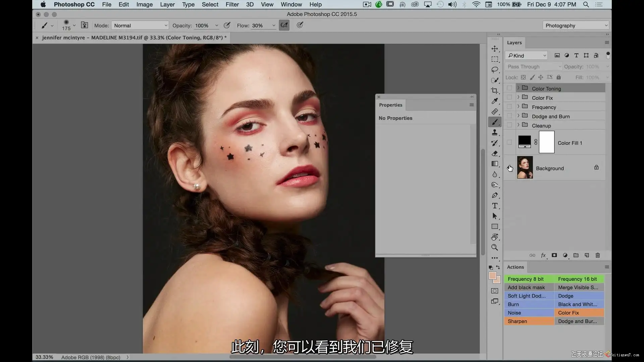The image size is (644, 362).
Task: Toggle the airbrush build-up option
Action: (284, 25)
